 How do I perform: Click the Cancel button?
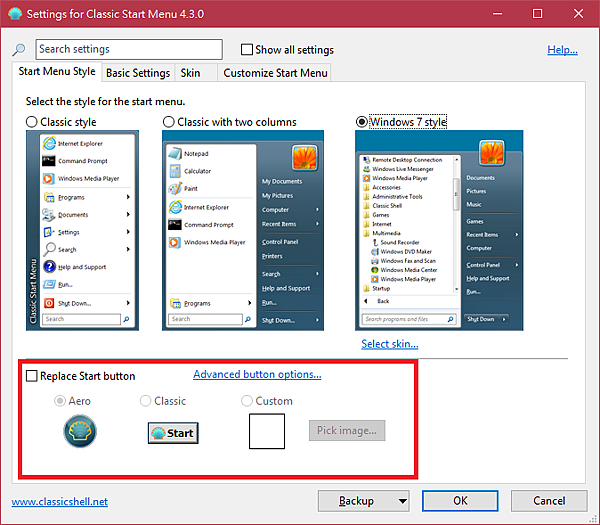click(549, 501)
